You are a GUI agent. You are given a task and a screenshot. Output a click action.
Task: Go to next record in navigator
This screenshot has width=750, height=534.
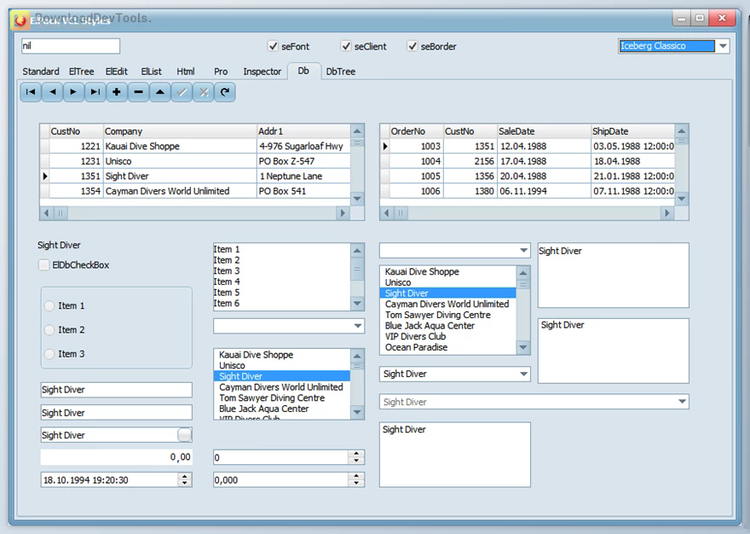pos(74,92)
